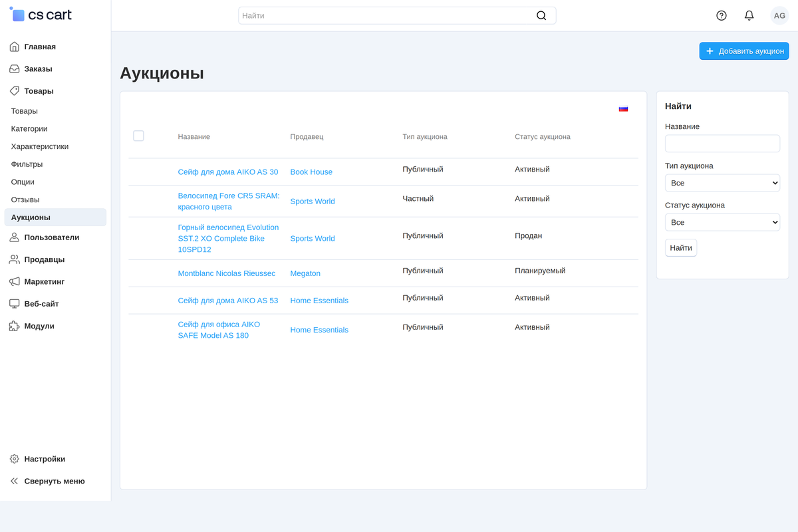Click the inbox icon beside Заказы

point(15,68)
